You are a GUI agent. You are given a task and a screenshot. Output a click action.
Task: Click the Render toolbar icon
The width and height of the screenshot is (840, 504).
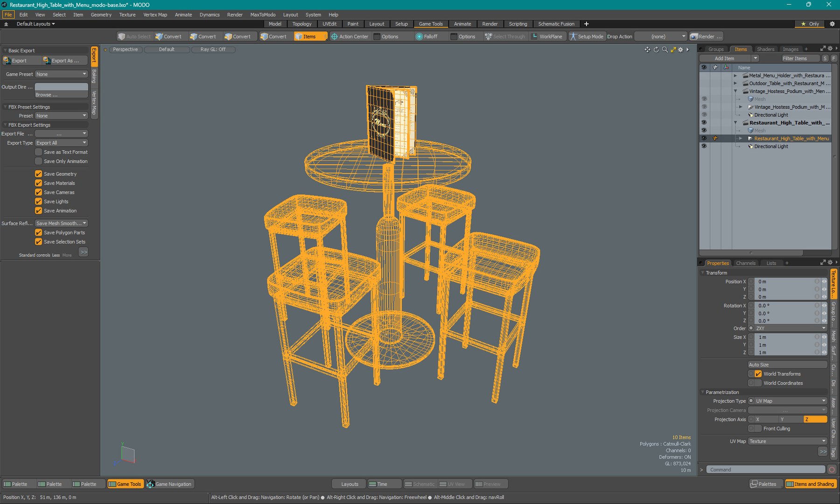(x=694, y=36)
